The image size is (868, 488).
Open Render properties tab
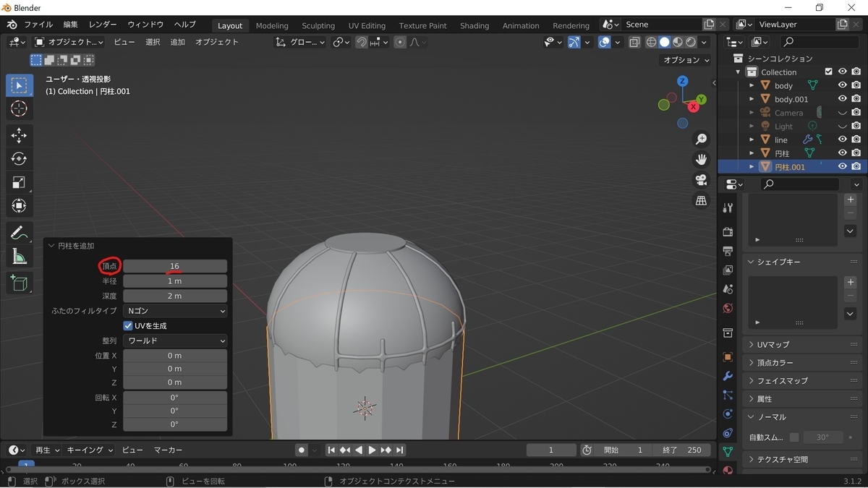coord(728,231)
